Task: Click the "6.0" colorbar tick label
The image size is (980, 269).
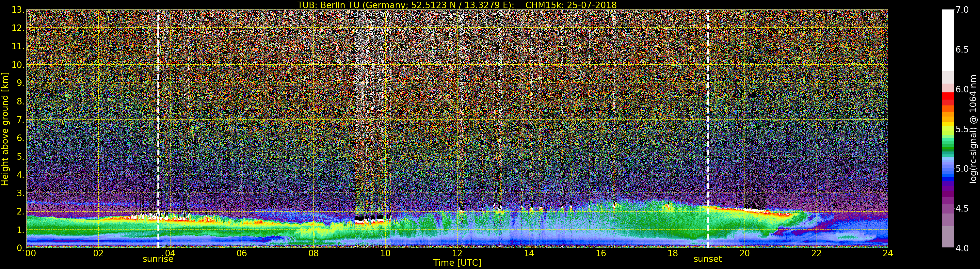Action: tap(962, 89)
